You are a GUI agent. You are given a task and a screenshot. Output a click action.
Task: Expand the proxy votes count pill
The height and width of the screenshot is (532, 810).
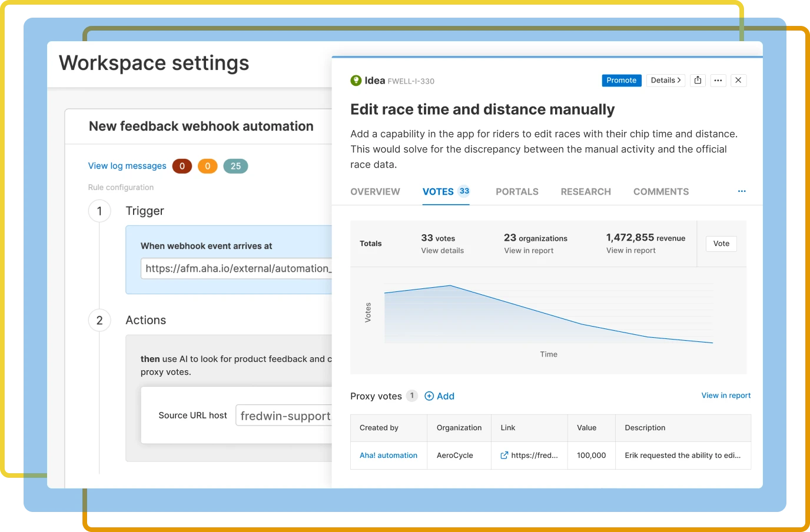coord(412,396)
